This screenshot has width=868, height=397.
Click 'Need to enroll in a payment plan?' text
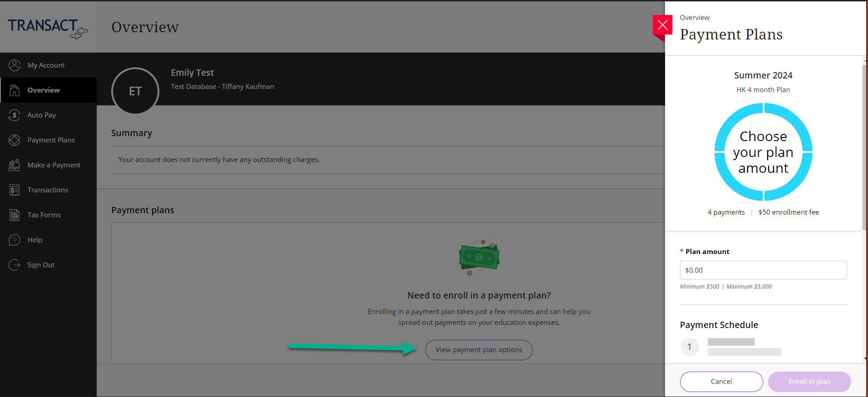tap(479, 295)
